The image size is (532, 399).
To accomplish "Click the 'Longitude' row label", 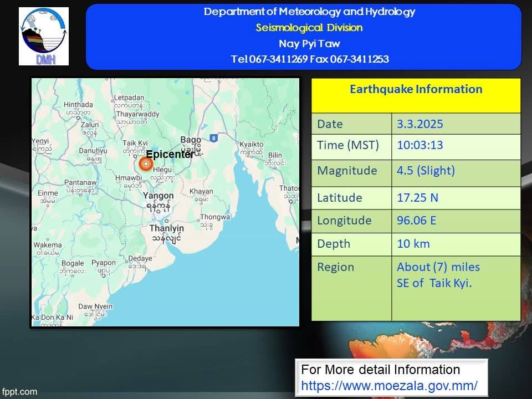I will [x=344, y=221].
